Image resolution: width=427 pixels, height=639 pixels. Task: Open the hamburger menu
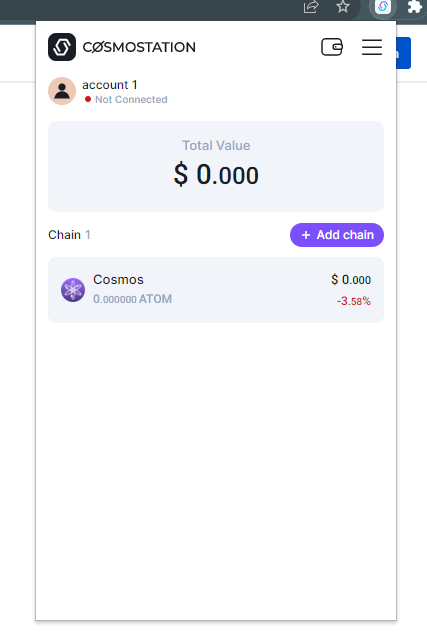[372, 47]
